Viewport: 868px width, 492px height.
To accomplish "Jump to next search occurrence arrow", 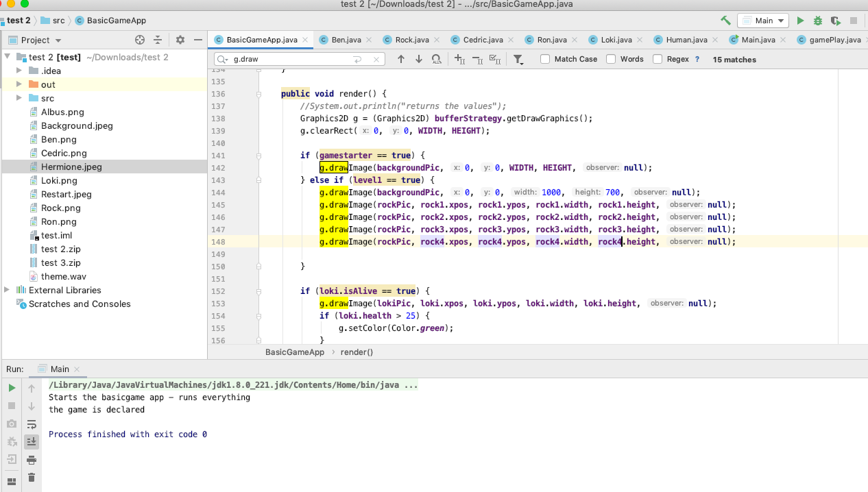I will coord(419,60).
